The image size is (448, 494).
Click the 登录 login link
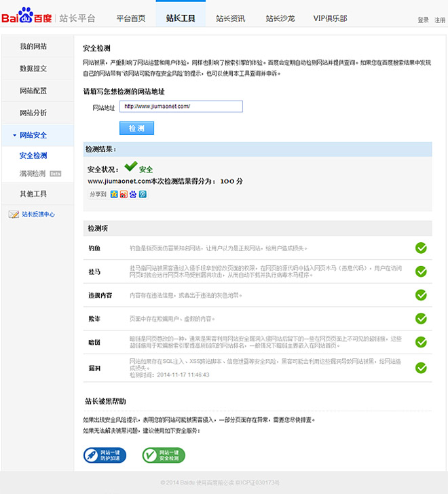[x=423, y=20]
